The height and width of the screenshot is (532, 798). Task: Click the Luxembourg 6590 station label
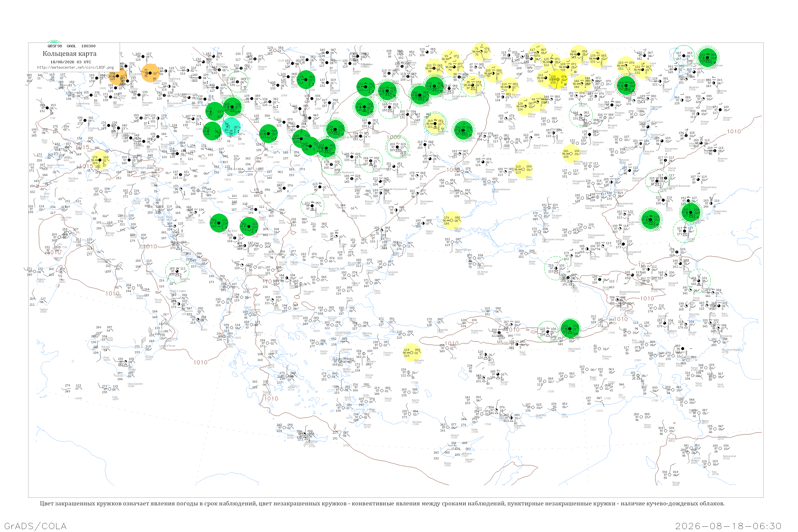83,105
